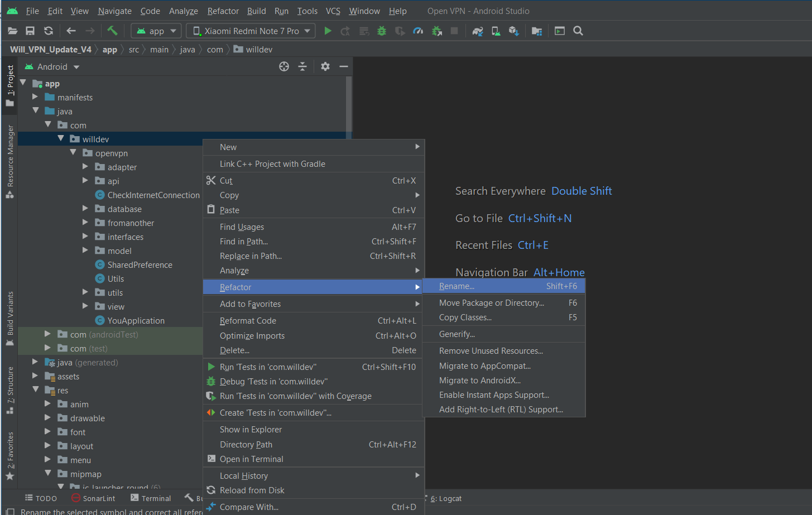
Task: Build project with the hammer icon
Action: tap(112, 31)
